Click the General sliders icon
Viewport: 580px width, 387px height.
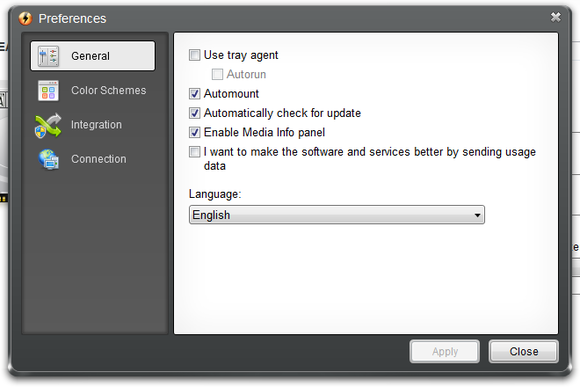48,56
